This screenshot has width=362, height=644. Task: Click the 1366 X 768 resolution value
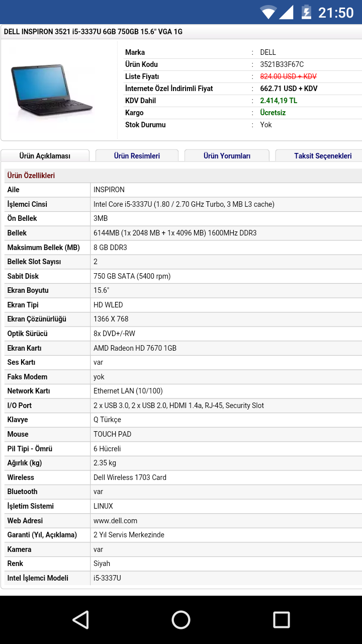click(x=111, y=319)
